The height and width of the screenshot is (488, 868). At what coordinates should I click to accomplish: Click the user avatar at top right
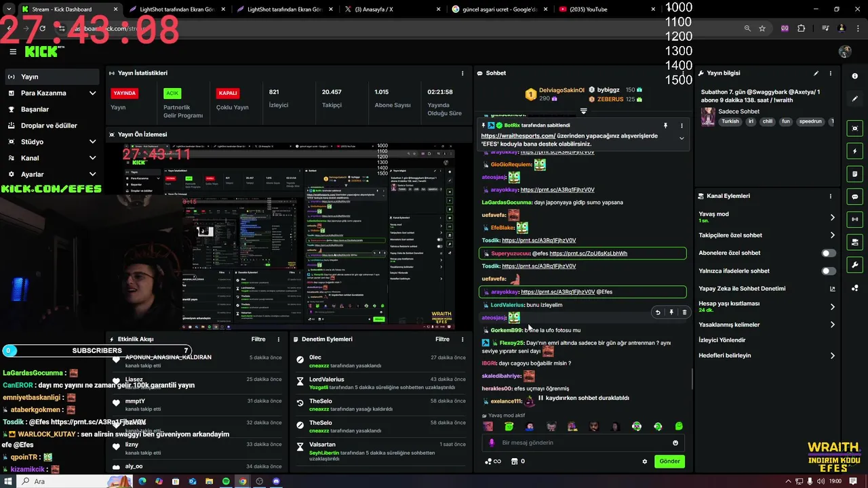tap(845, 52)
